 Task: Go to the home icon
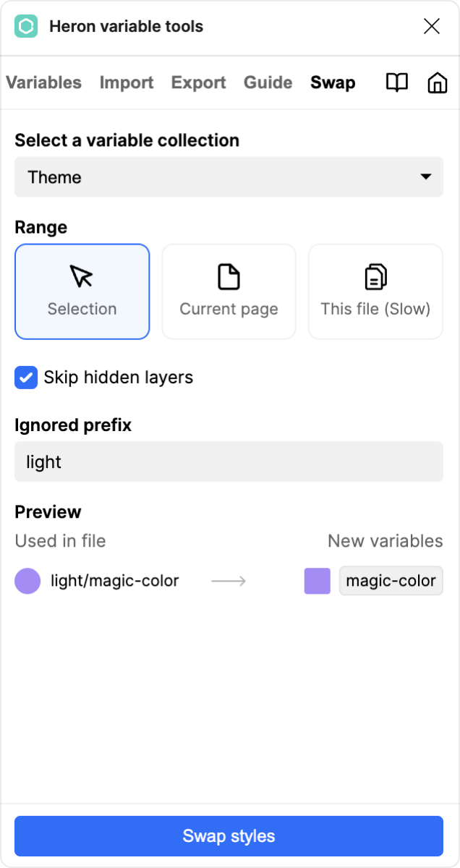click(438, 83)
